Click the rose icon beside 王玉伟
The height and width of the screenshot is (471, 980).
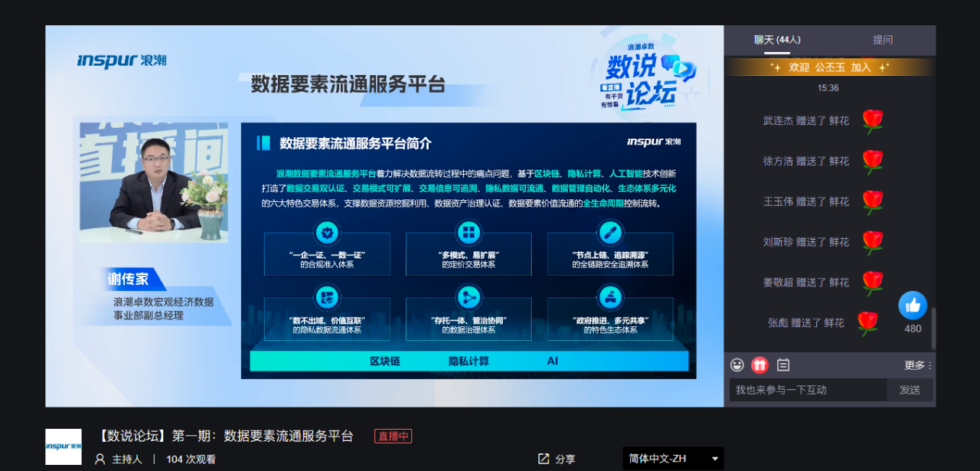[872, 201]
